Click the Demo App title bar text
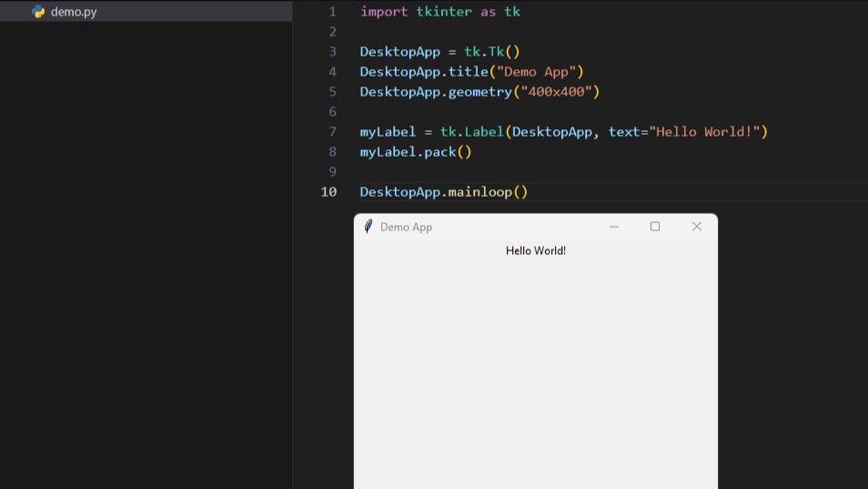This screenshot has width=868, height=489. [x=406, y=227]
